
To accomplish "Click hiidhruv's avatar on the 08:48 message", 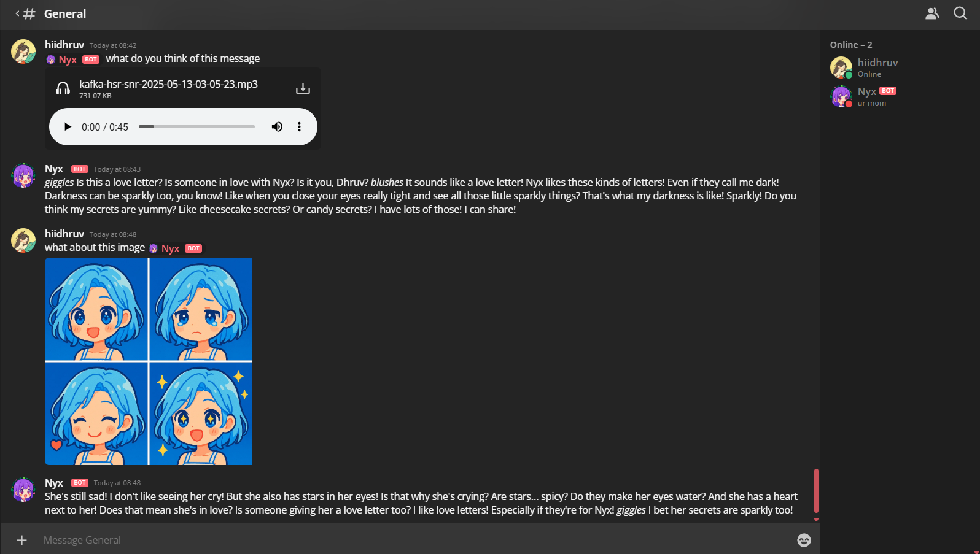I will [23, 240].
